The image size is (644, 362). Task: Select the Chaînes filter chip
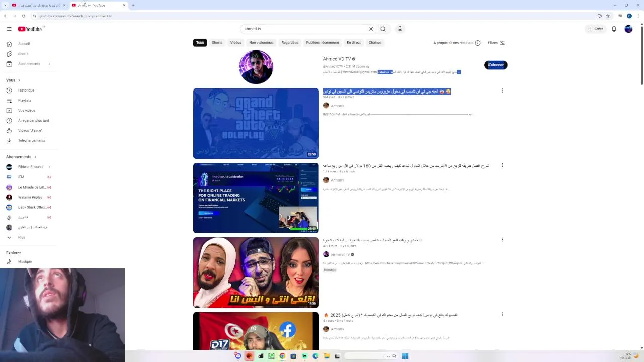coord(375,43)
